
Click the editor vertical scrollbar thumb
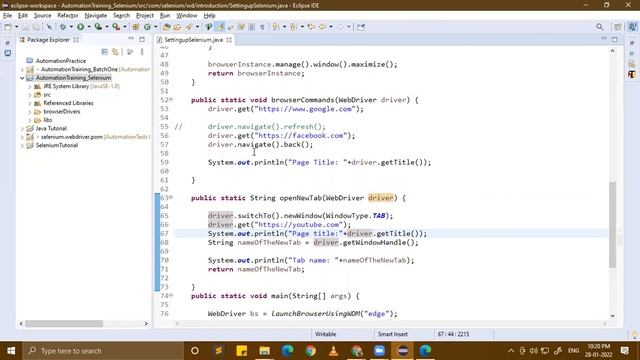612,224
